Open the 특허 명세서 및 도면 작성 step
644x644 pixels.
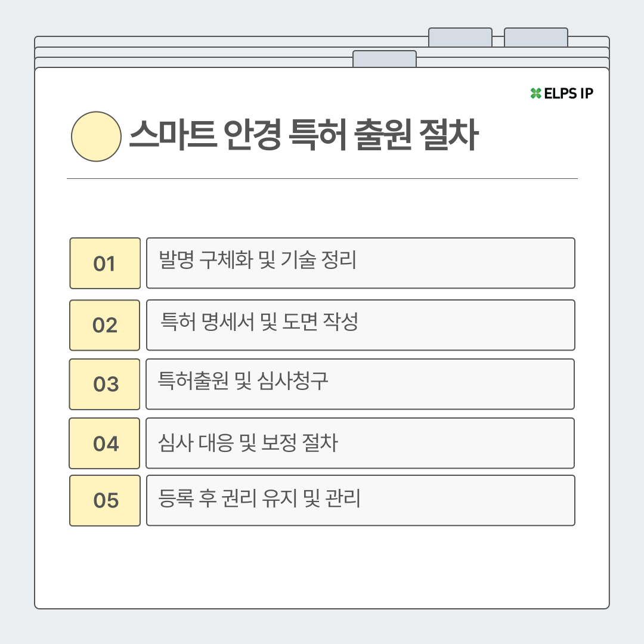pos(360,325)
